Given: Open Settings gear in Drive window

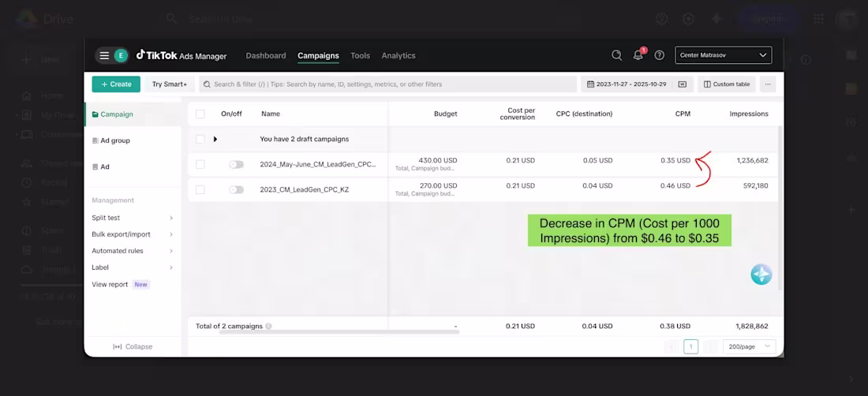Looking at the screenshot, I should point(688,19).
